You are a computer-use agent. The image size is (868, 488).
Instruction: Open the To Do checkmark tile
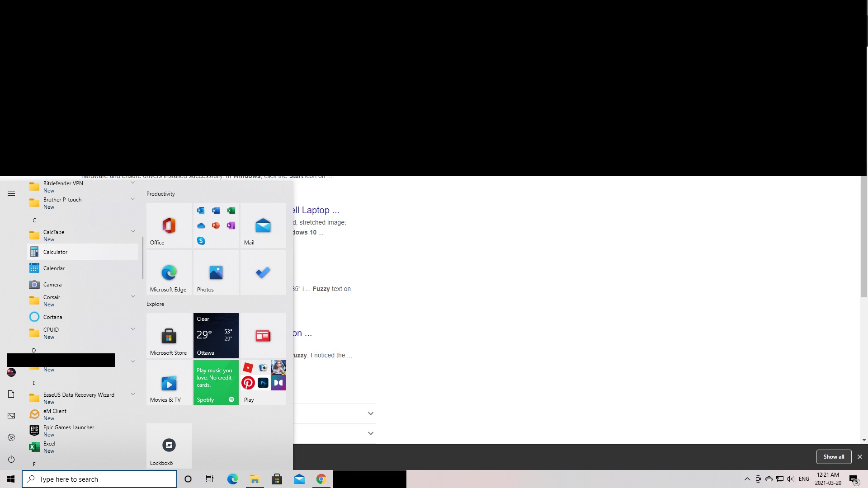(x=263, y=272)
